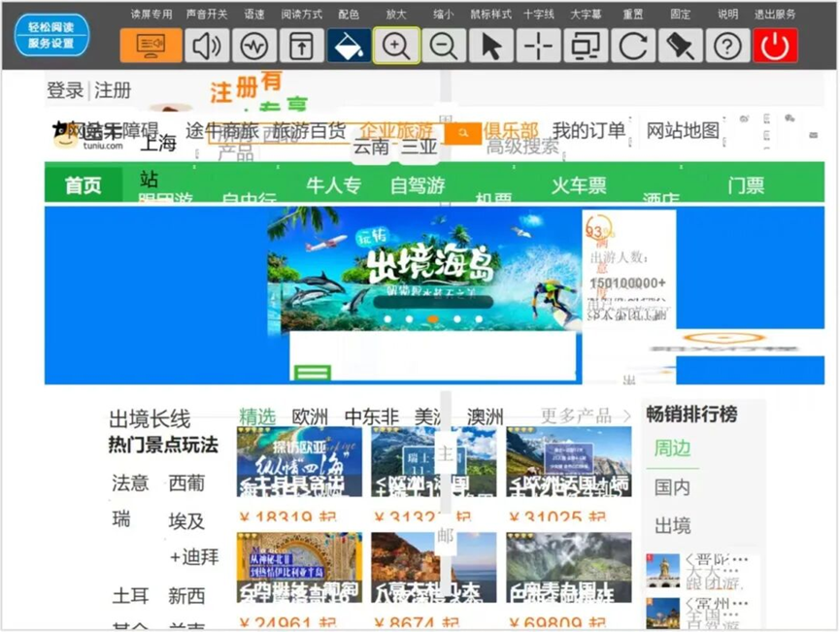Select the 首页 home navigation tab

[x=83, y=184]
